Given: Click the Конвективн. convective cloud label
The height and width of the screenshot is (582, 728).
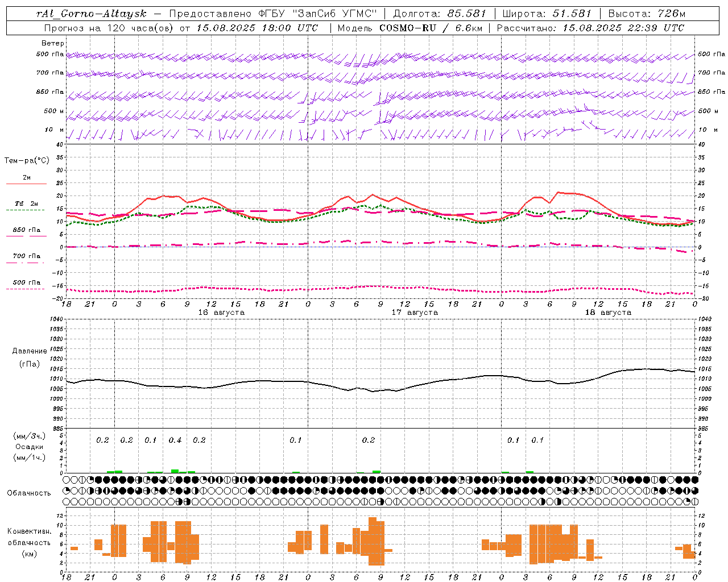Looking at the screenshot, I should point(30,531).
